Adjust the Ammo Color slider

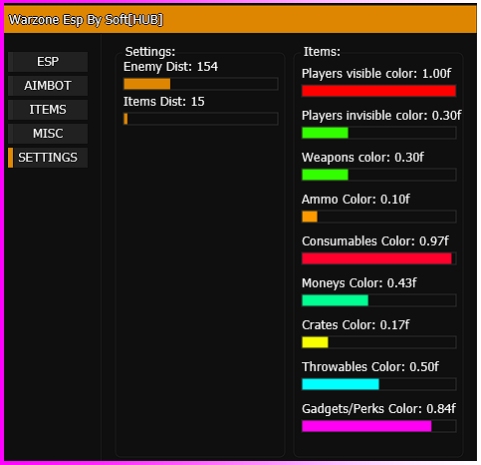(379, 217)
